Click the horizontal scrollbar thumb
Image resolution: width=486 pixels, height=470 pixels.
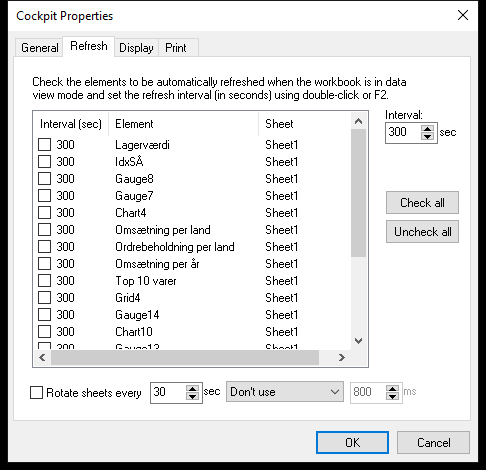[185, 358]
